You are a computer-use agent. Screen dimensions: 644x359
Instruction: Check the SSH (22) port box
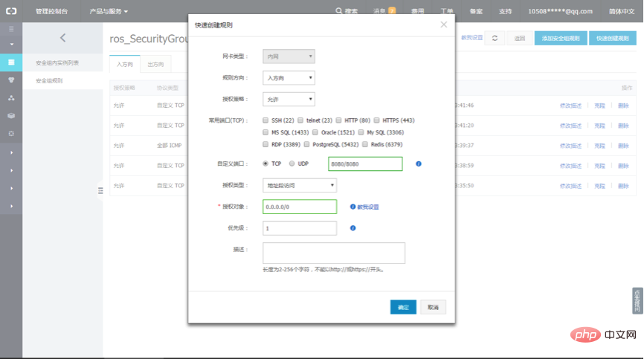(x=265, y=120)
